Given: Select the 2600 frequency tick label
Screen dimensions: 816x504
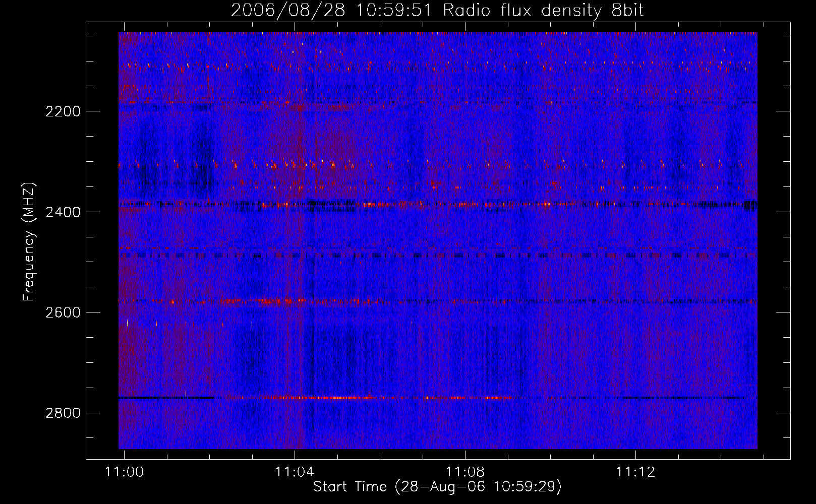Looking at the screenshot, I should (x=63, y=312).
